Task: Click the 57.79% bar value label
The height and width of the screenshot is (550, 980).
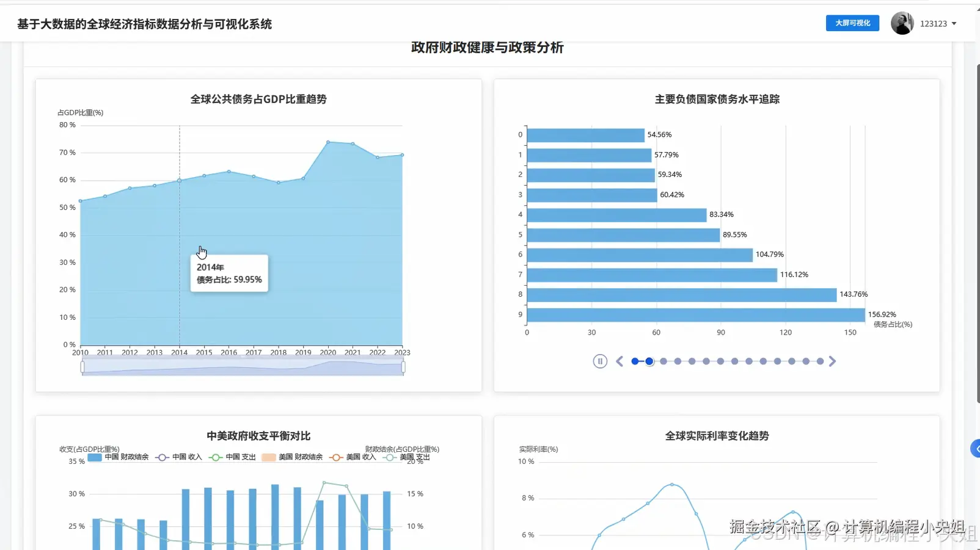Action: [x=667, y=155]
